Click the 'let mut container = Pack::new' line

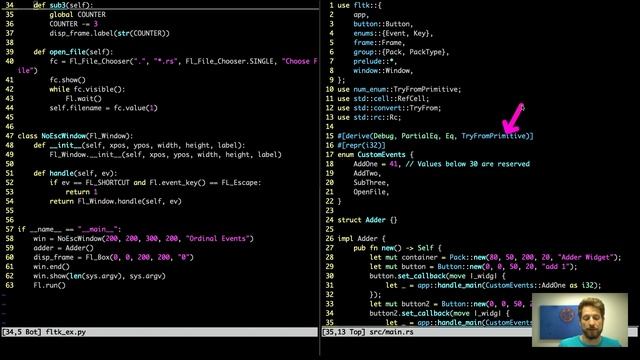496,258
